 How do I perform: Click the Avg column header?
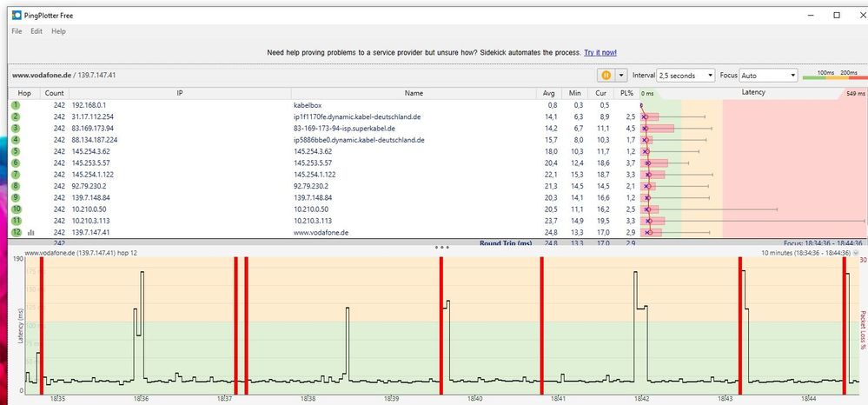point(549,93)
